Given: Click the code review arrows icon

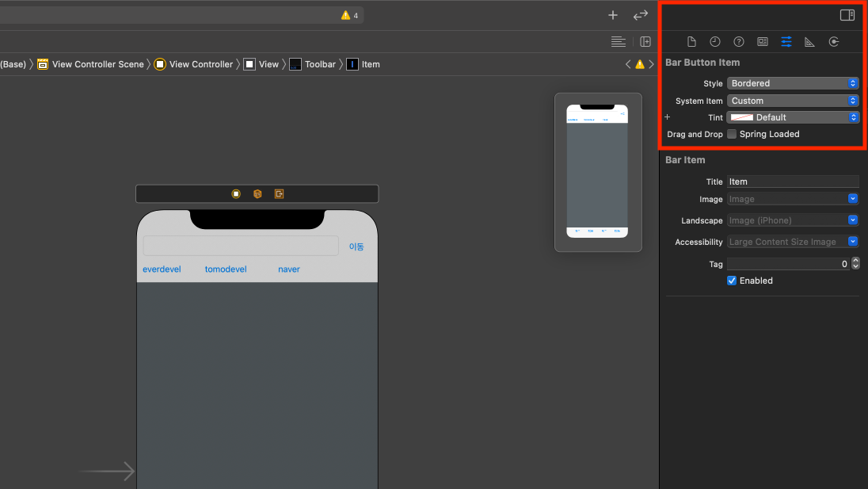Looking at the screenshot, I should pyautogui.click(x=641, y=15).
